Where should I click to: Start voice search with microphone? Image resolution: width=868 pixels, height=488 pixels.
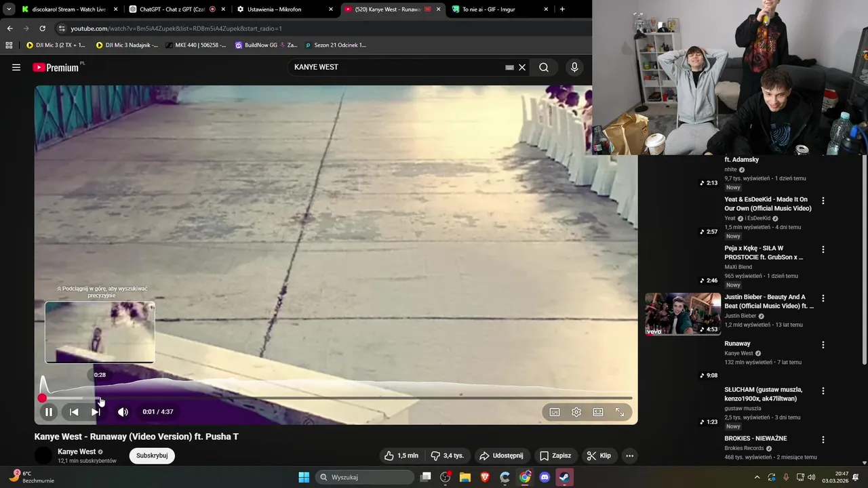click(x=574, y=67)
